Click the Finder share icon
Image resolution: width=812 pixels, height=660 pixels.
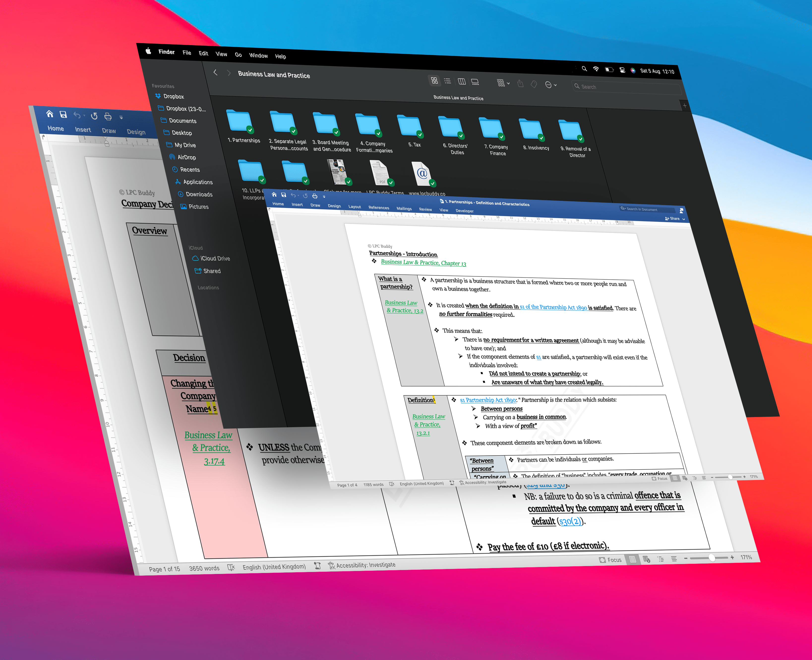pyautogui.click(x=520, y=84)
